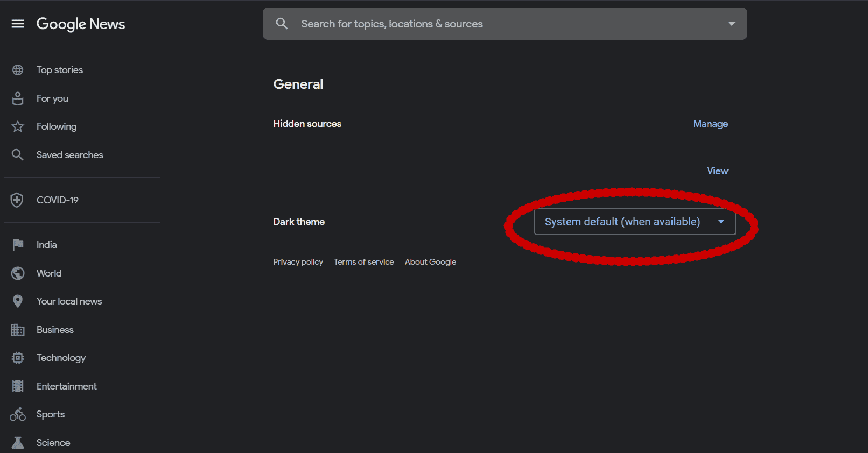Screen dimensions: 868x453
Task: Open Entertainment news section
Action: click(66, 386)
